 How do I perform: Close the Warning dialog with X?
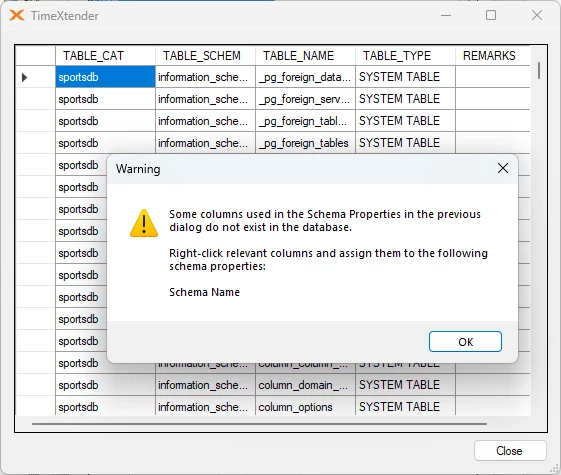click(503, 168)
